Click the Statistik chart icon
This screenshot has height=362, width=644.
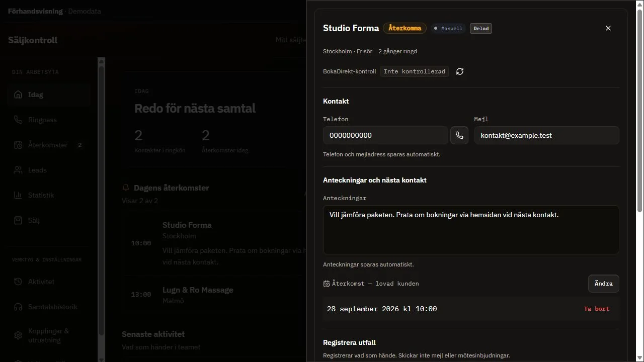point(18,195)
